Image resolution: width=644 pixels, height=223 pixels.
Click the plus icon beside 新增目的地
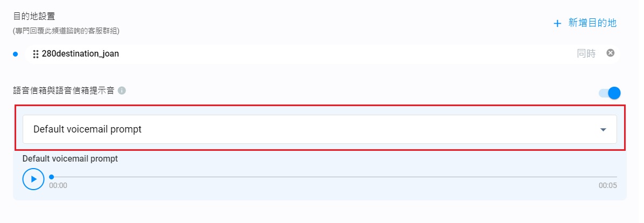557,23
